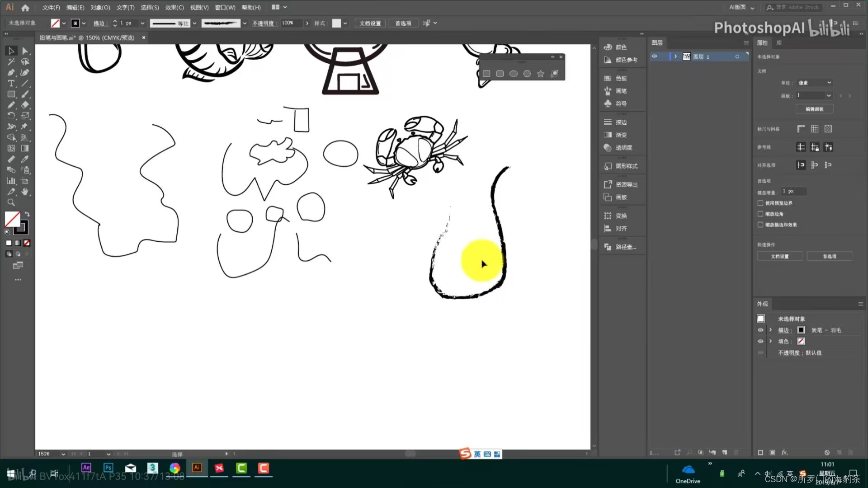The image size is (868, 488).
Task: Select the Scale tool
Action: tap(25, 116)
